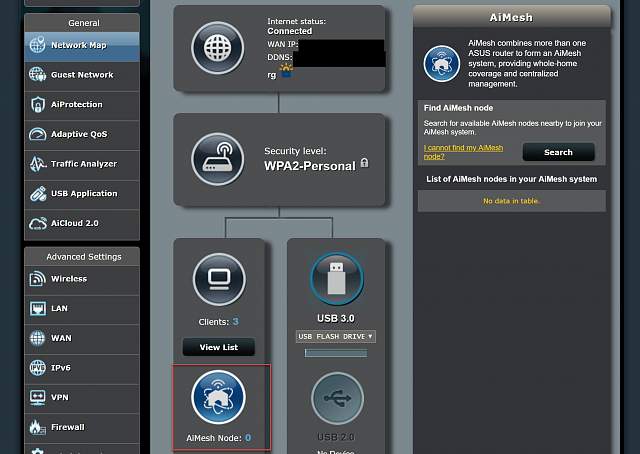Click the View List button under Clients
The height and width of the screenshot is (454, 640).
point(219,347)
